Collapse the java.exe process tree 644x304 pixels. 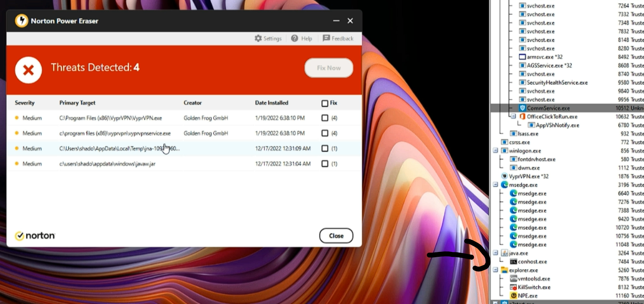tap(496, 253)
